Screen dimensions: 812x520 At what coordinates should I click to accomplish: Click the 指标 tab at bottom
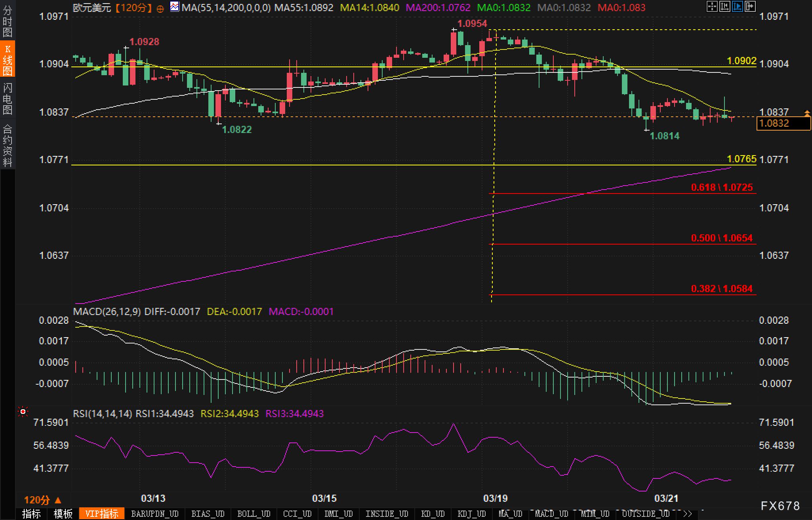[x=31, y=514]
